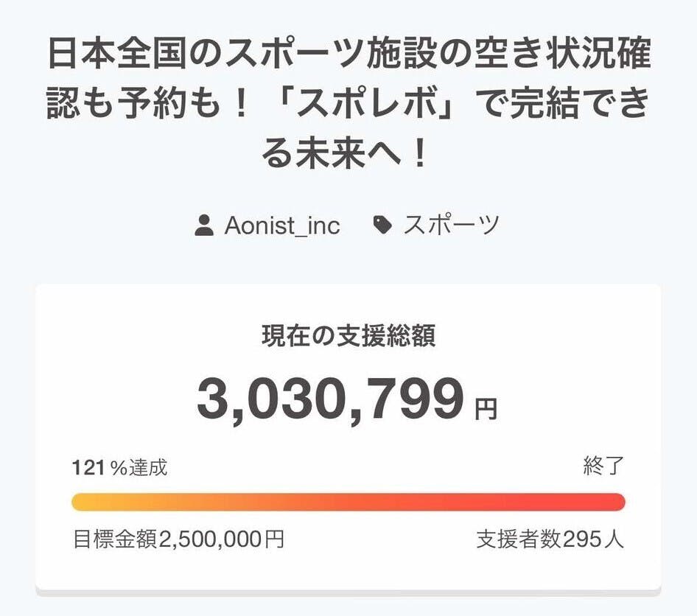Open the スポーツ category tag link
Image resolution: width=697 pixels, height=616 pixels.
451,225
